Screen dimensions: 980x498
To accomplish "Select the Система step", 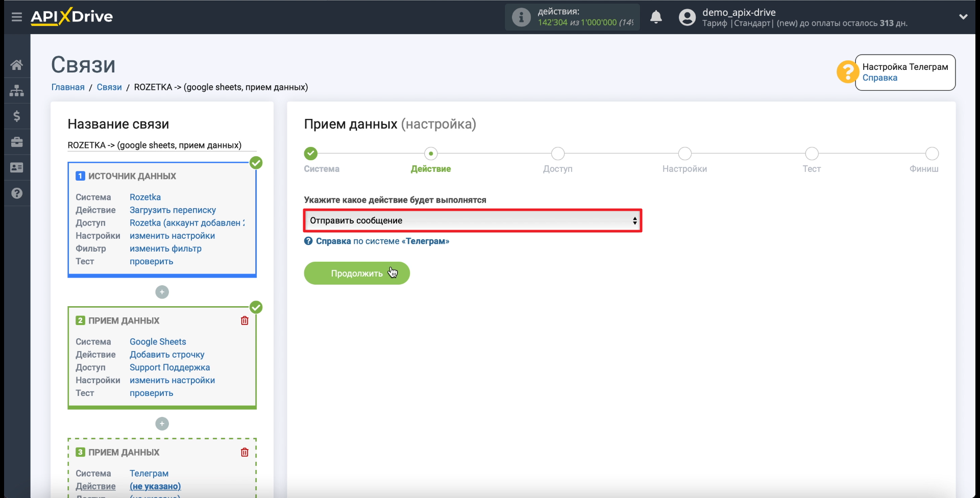I will [311, 154].
